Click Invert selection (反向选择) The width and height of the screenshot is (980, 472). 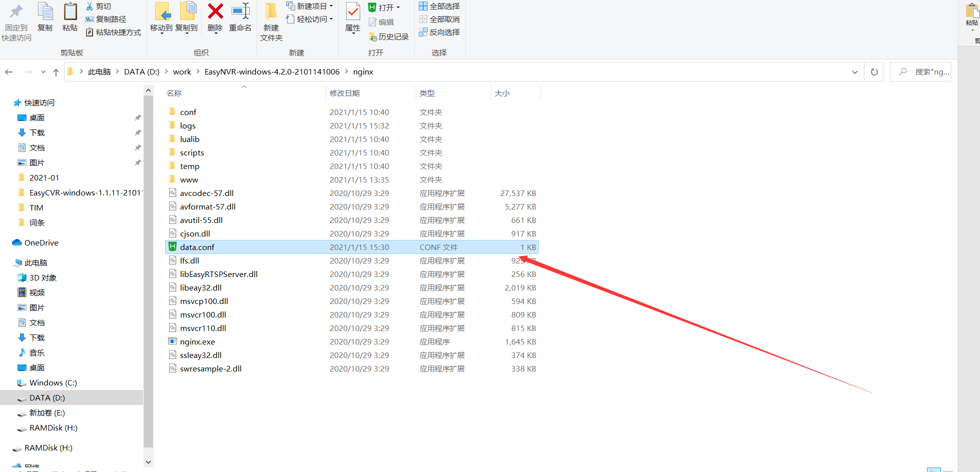pos(439,32)
